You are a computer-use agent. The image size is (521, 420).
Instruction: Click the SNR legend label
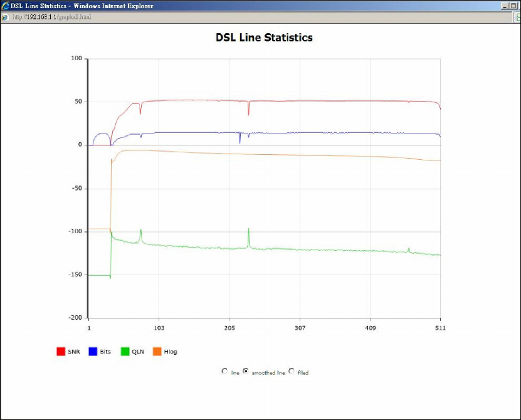point(74,352)
